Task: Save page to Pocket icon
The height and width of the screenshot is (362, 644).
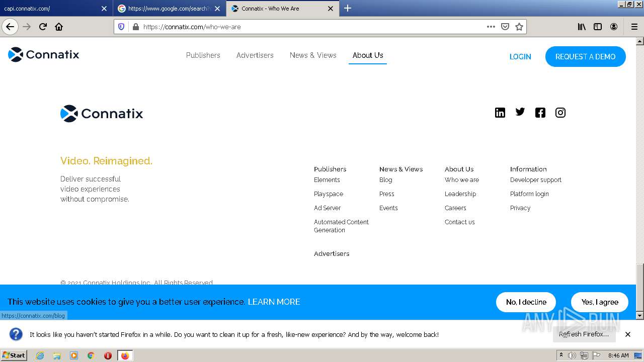Action: (x=505, y=27)
